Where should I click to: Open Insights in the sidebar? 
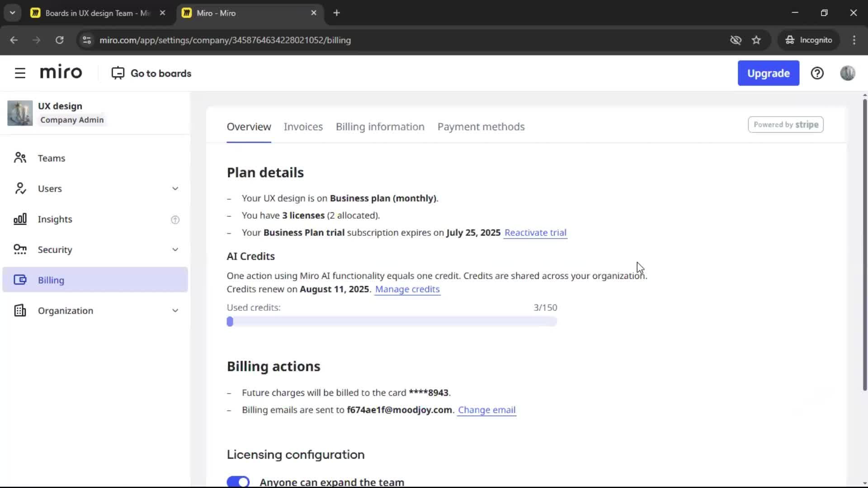tap(95, 219)
